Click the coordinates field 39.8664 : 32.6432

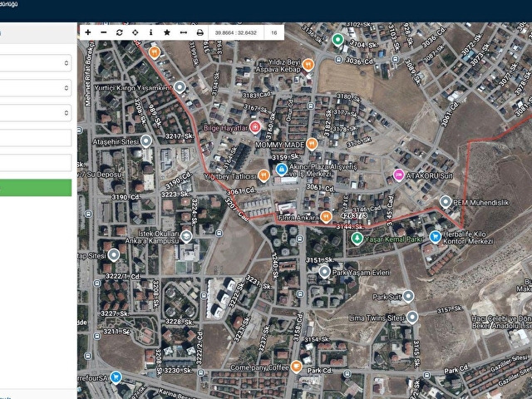click(236, 33)
